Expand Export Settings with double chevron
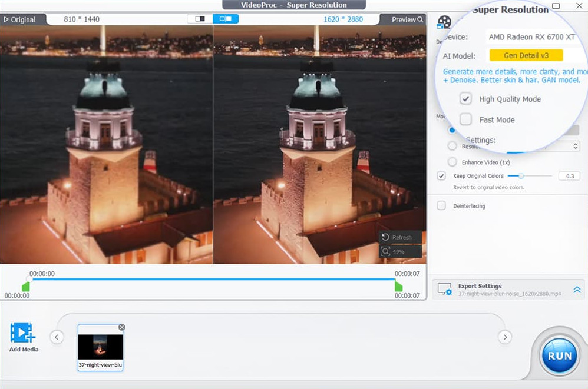 pos(577,290)
